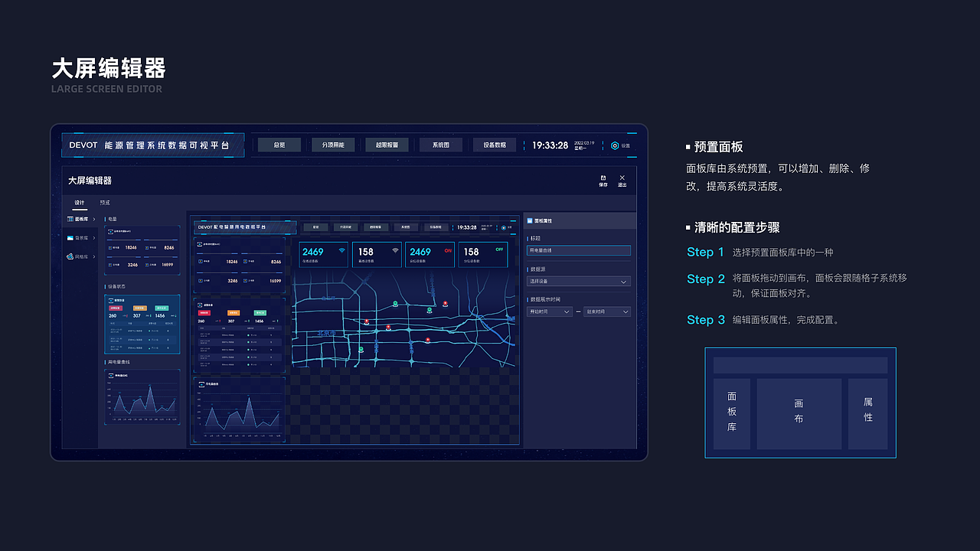Open the 开始时间 start time dropdown
The height and width of the screenshot is (551, 980).
click(x=549, y=311)
